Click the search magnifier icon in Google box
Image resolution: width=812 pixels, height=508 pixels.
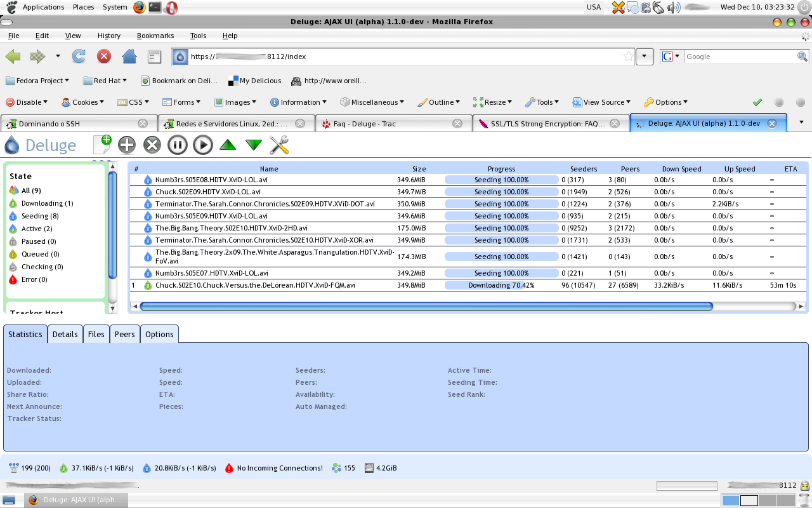pos(802,57)
